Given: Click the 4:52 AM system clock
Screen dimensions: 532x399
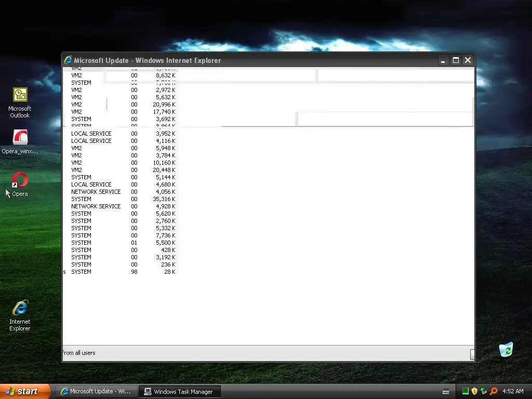Looking at the screenshot, I should (513, 391).
